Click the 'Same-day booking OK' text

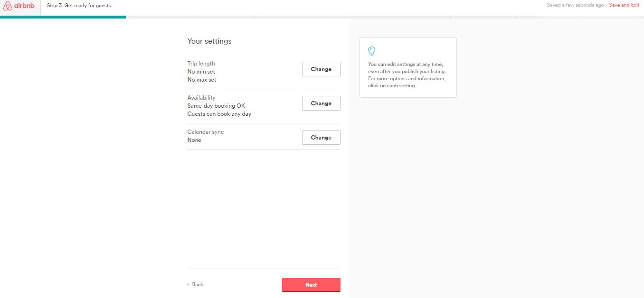point(216,106)
